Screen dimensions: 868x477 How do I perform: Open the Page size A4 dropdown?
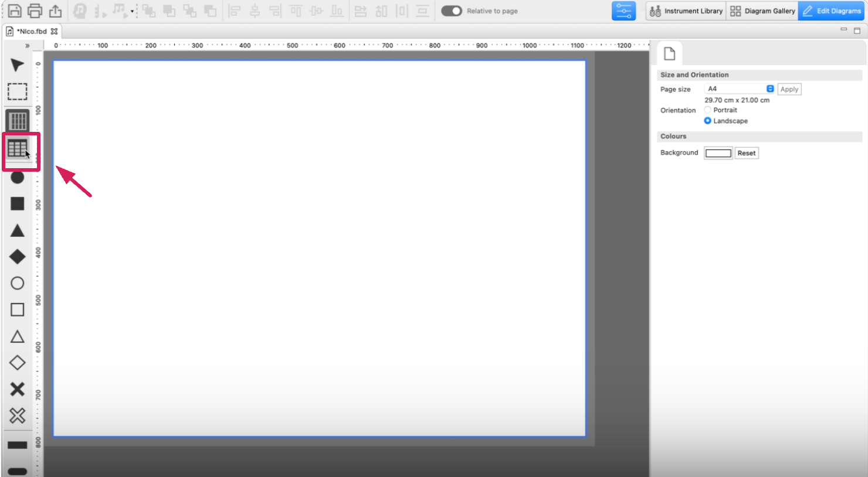coord(740,88)
